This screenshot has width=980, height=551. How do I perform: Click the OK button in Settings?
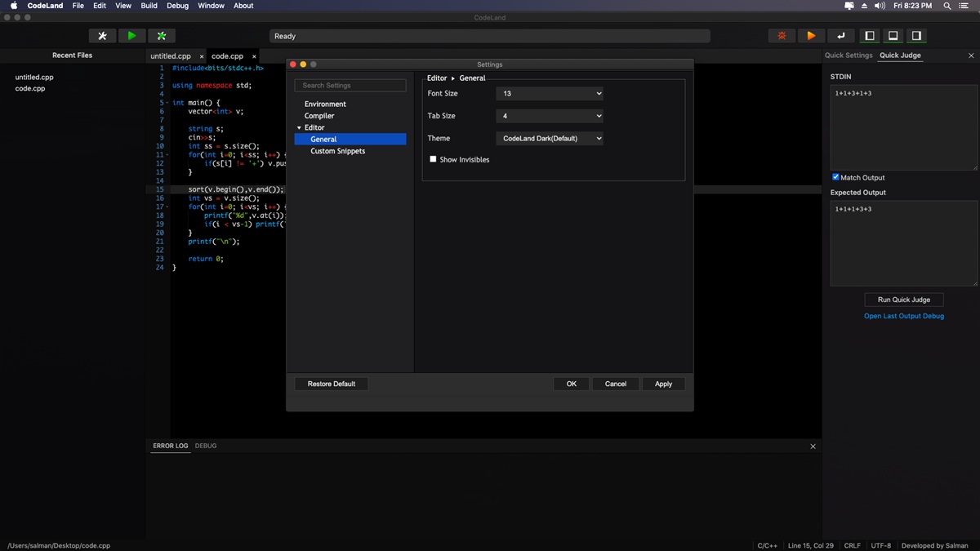(x=572, y=384)
